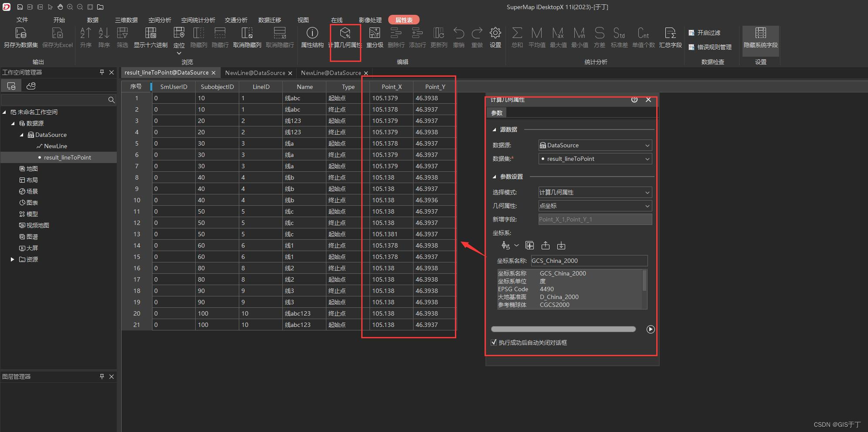Click the 升序 ascending sort icon

pos(86,33)
